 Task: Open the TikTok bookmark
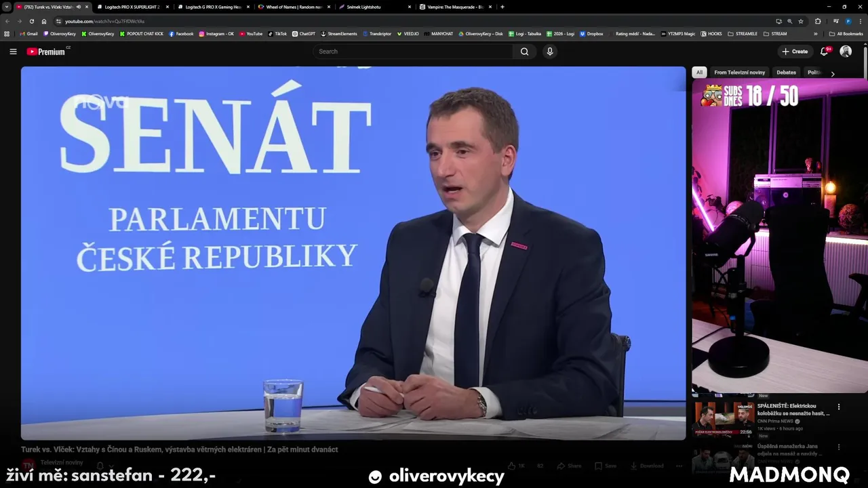(277, 34)
